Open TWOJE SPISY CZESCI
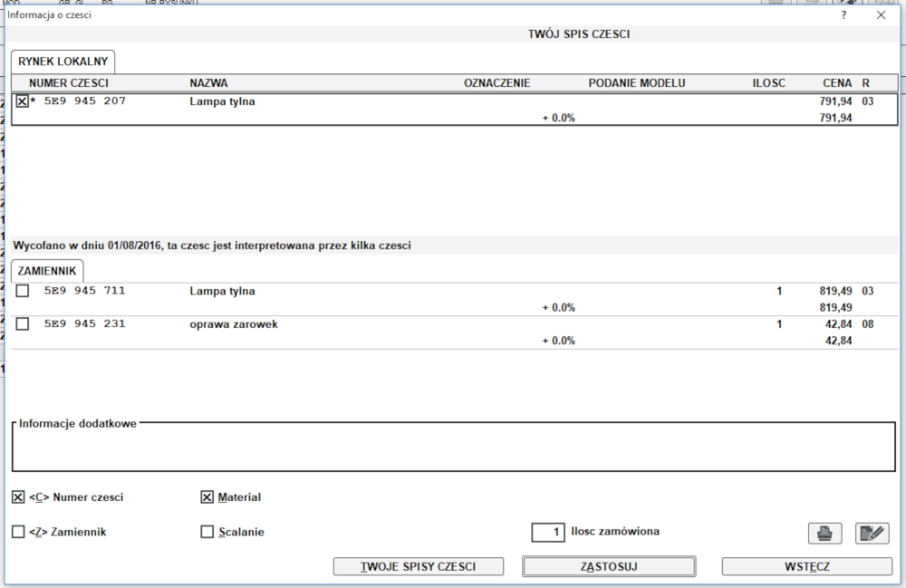The width and height of the screenshot is (906, 588). pyautogui.click(x=418, y=566)
